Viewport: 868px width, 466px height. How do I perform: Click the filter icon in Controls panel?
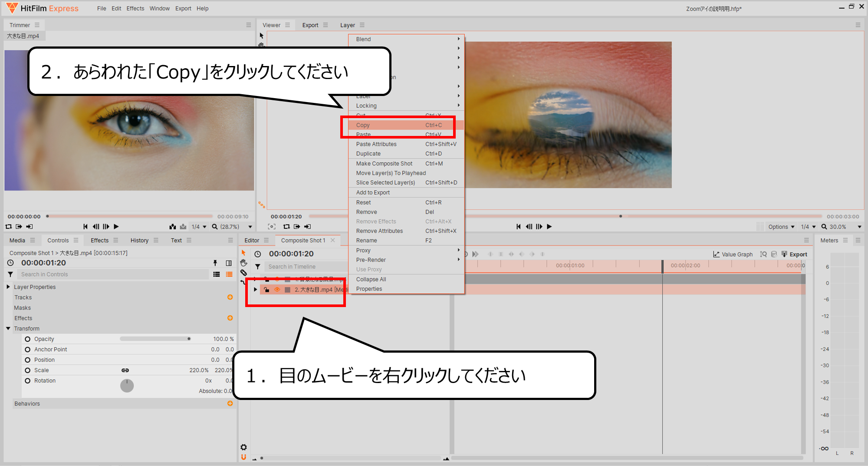pyautogui.click(x=10, y=274)
